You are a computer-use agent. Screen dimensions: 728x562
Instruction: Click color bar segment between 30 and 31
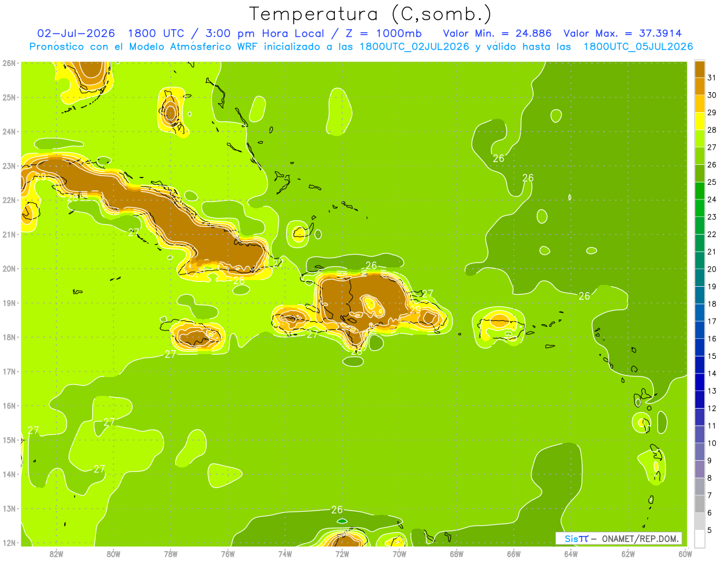(x=699, y=86)
